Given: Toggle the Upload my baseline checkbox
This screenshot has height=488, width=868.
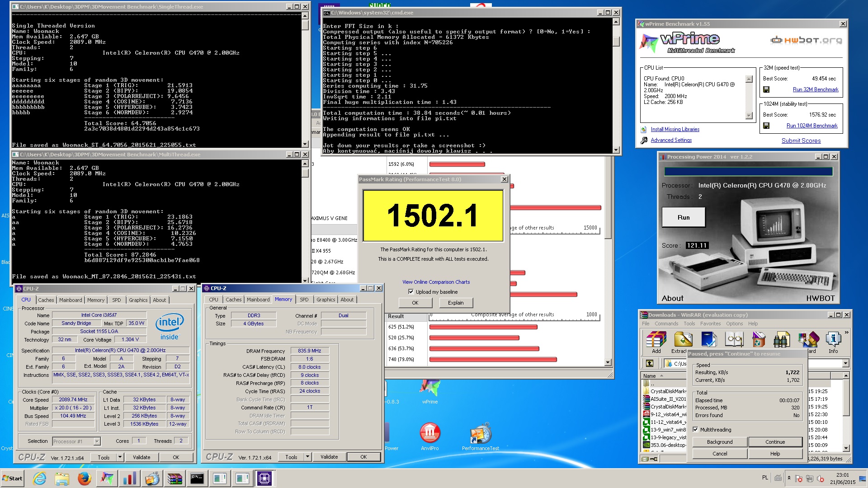Looking at the screenshot, I should [x=411, y=292].
